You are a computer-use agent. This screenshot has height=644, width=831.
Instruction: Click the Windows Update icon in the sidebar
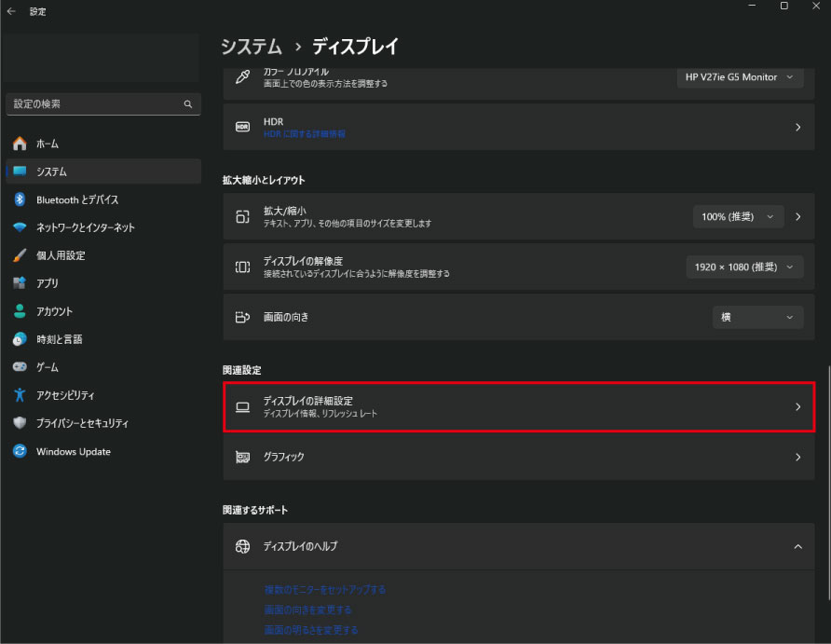(20, 451)
